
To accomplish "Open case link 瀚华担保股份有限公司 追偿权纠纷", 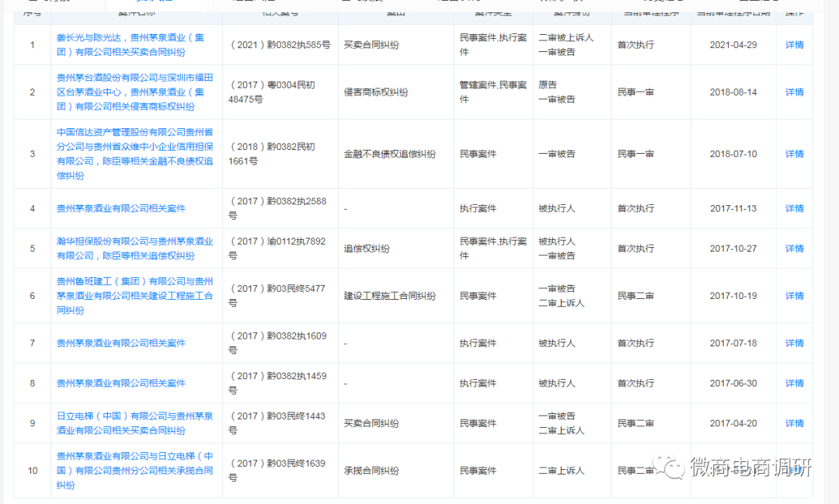I will coord(135,249).
